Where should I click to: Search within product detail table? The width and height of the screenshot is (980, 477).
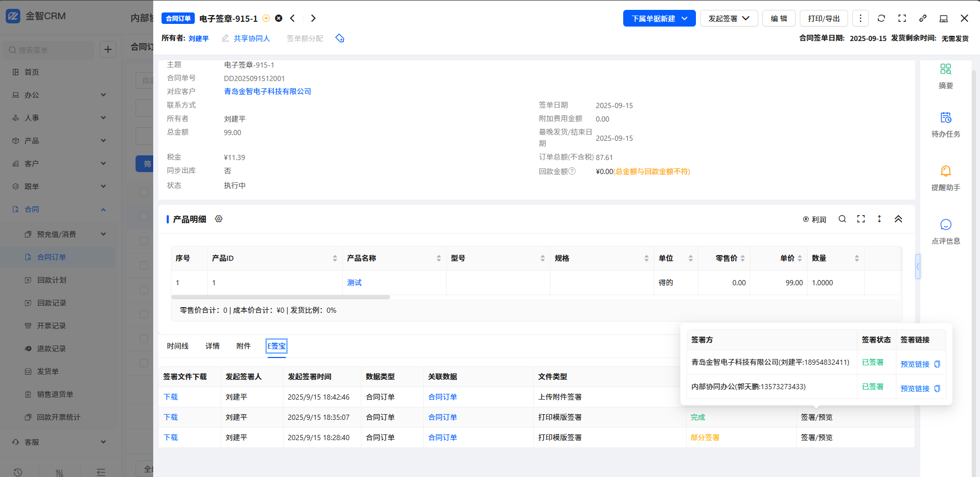[x=842, y=219]
